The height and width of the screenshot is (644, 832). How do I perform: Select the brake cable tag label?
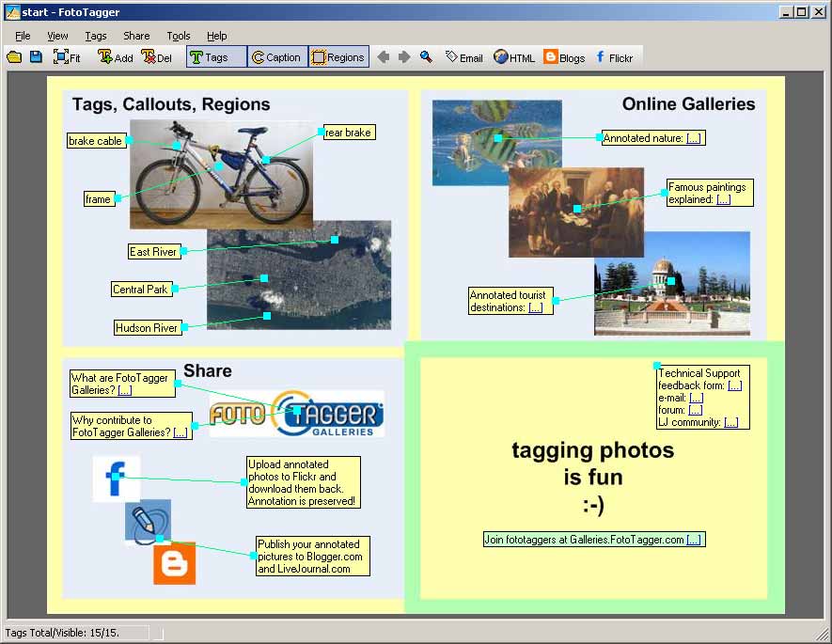[x=96, y=141]
